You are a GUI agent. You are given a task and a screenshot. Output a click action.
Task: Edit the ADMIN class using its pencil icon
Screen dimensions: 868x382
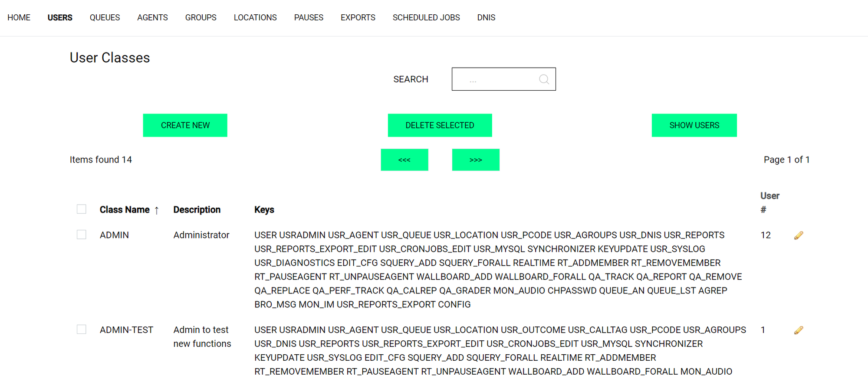tap(799, 235)
